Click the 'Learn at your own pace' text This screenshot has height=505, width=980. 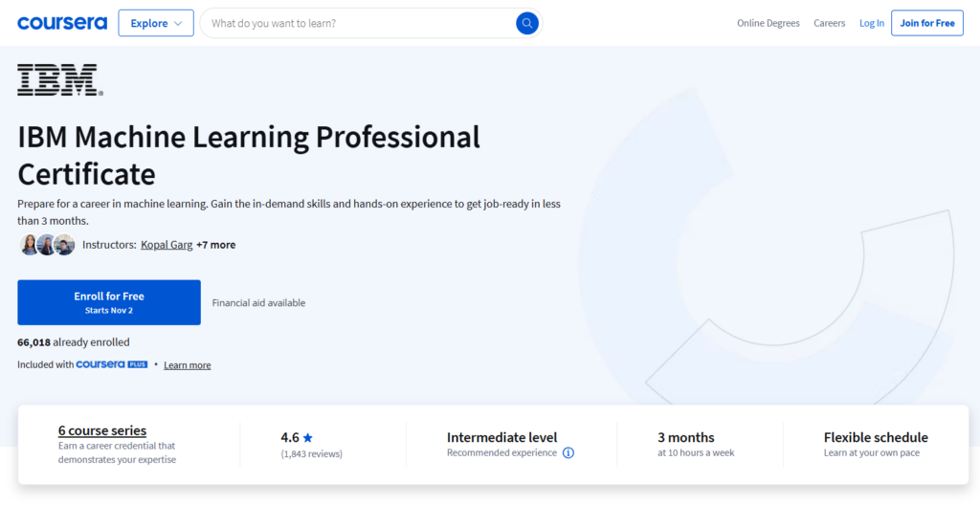[871, 452]
